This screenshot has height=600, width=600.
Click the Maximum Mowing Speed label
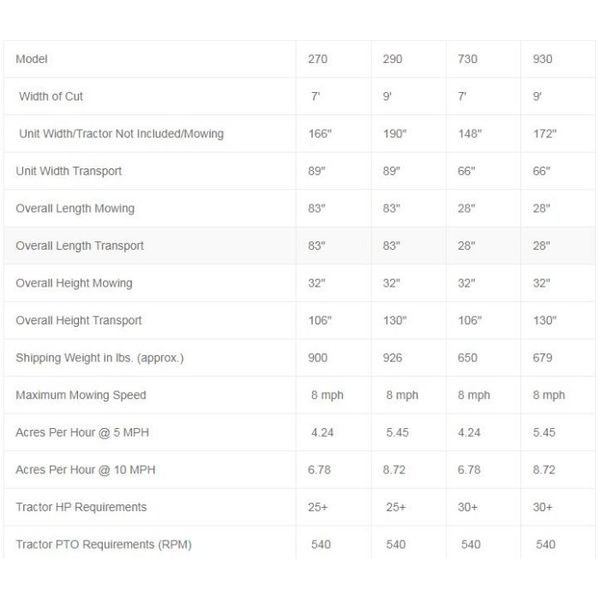[x=81, y=395]
